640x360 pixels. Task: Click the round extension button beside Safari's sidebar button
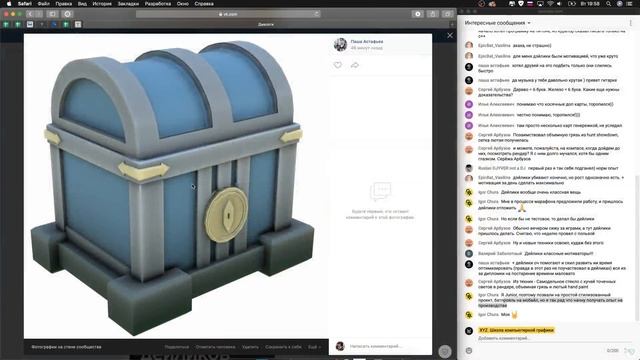(x=67, y=14)
